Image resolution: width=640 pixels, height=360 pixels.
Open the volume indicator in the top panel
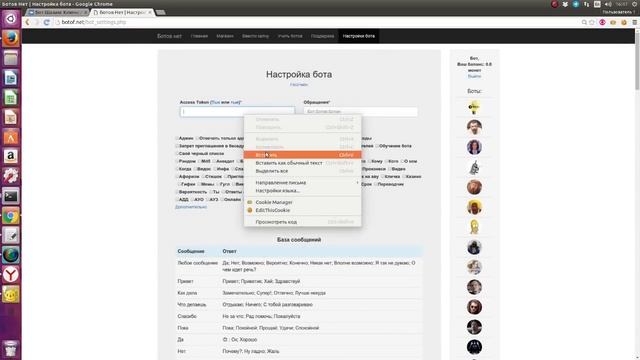(608, 4)
